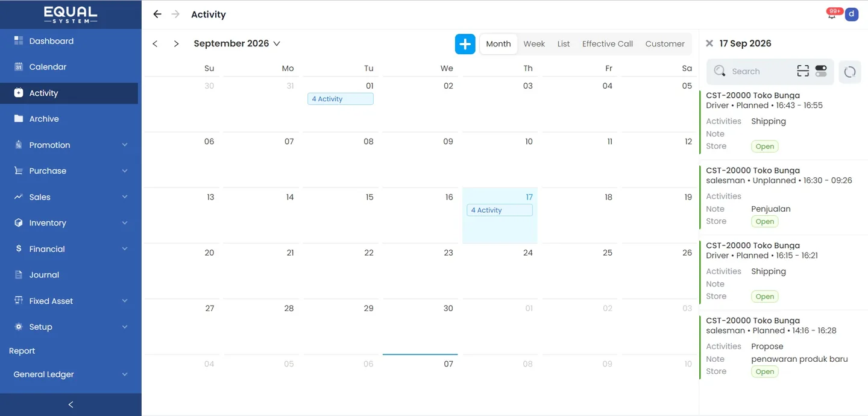This screenshot has height=416, width=868.
Task: Click the 'Penjualan' note text
Action: coord(771,209)
